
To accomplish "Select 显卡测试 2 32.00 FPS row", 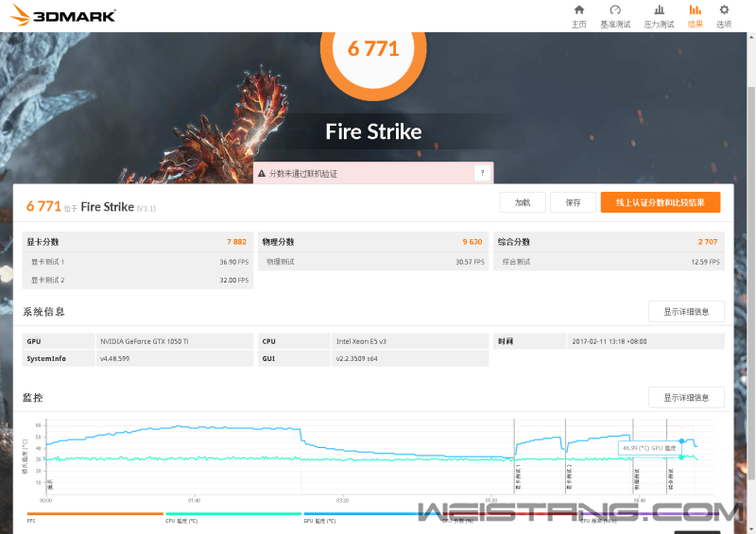I will [x=137, y=280].
